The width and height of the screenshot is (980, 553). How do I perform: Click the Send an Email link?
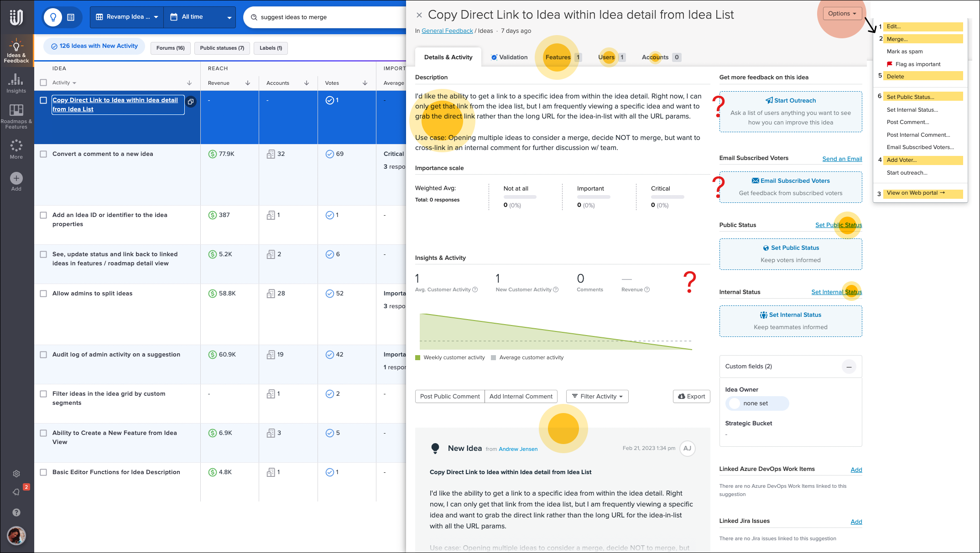pos(842,159)
